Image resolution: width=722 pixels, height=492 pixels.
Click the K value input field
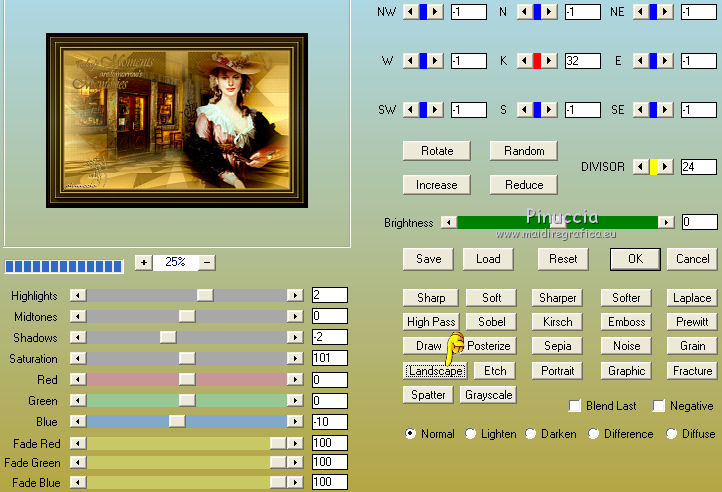click(583, 61)
